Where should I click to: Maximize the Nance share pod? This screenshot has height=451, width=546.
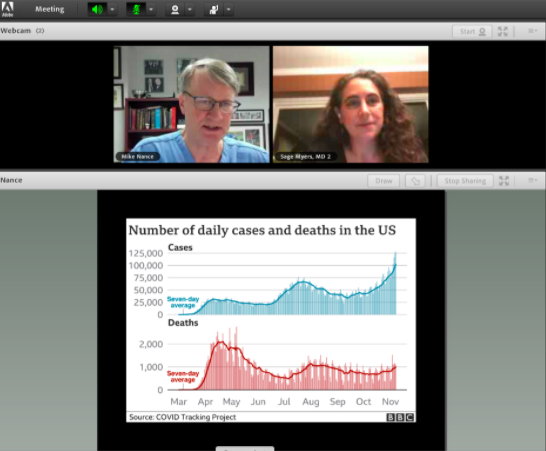click(x=504, y=180)
